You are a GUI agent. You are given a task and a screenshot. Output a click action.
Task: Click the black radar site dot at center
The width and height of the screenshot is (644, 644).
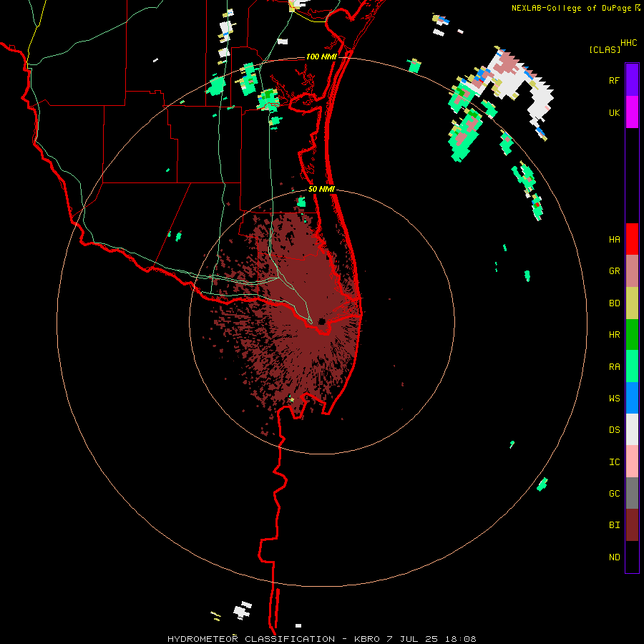[322, 321]
